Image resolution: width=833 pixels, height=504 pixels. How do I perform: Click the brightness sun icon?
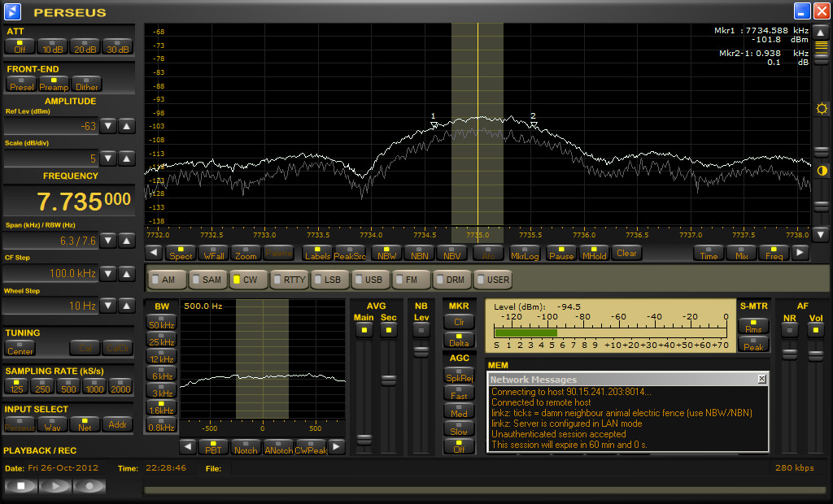click(822, 109)
